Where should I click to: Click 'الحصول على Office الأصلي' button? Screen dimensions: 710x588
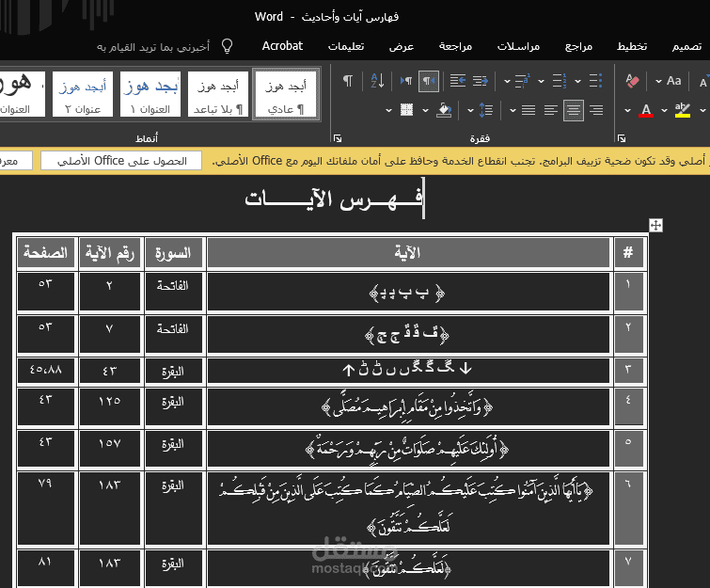coord(121,161)
